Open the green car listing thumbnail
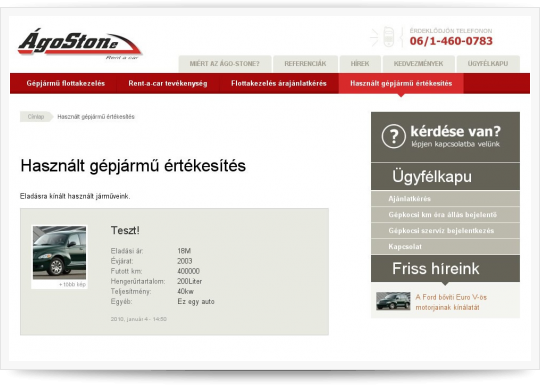The image size is (540, 385). pos(59,252)
